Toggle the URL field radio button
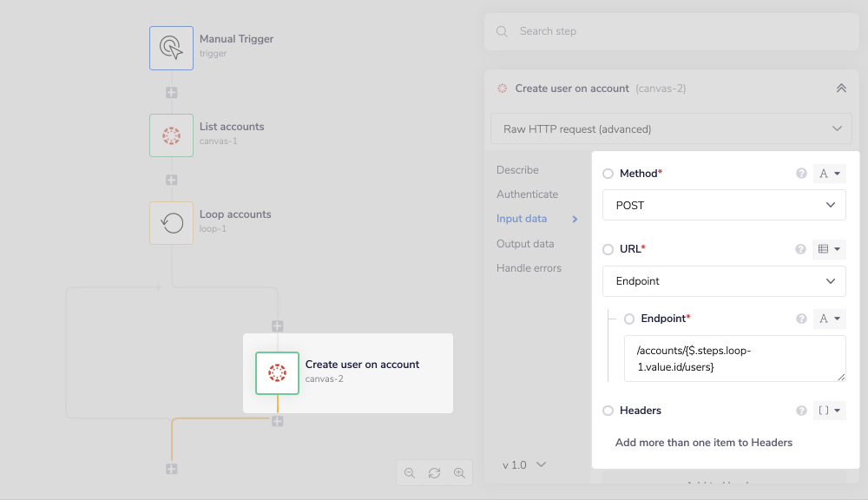The image size is (868, 500). tap(608, 249)
